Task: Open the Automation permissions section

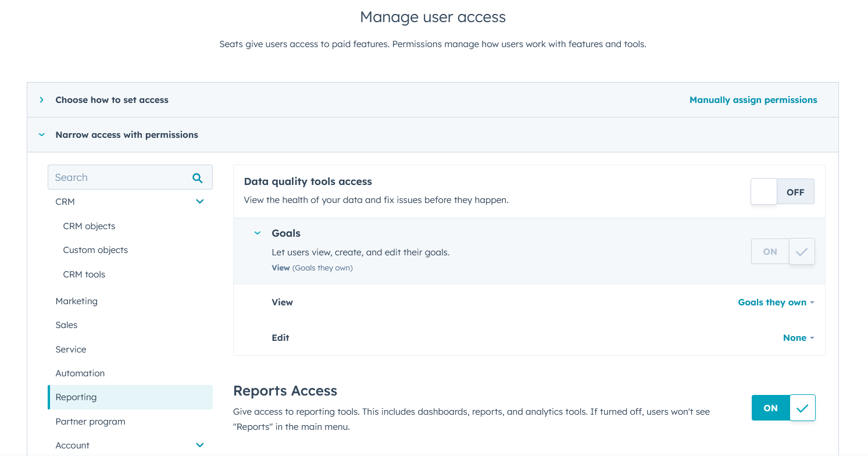Action: 80,373
